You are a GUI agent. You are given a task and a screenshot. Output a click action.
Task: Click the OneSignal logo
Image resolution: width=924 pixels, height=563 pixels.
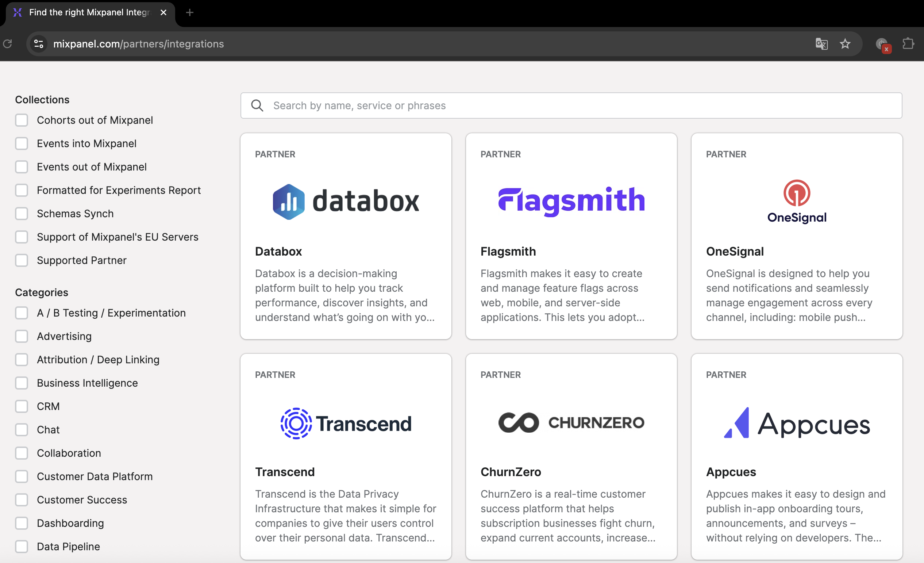pos(797,202)
